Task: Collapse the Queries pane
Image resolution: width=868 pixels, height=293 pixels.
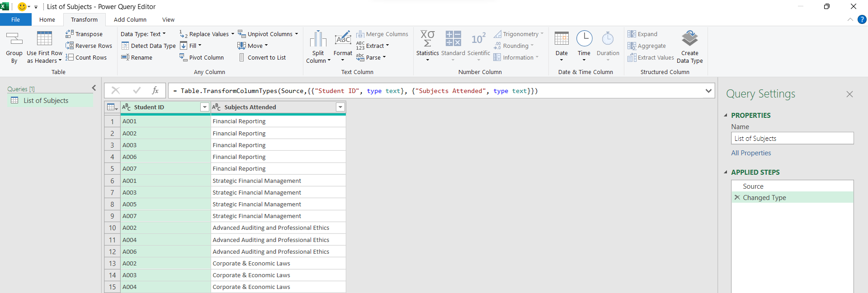Action: pos(94,88)
